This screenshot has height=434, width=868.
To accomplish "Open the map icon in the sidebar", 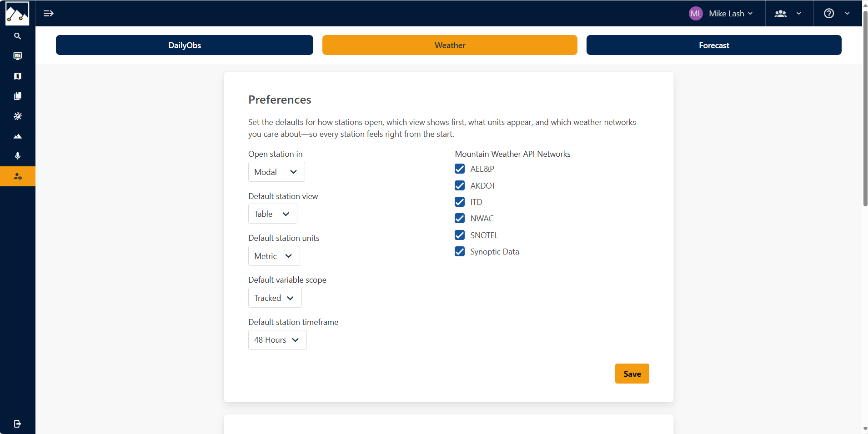I will click(17, 76).
